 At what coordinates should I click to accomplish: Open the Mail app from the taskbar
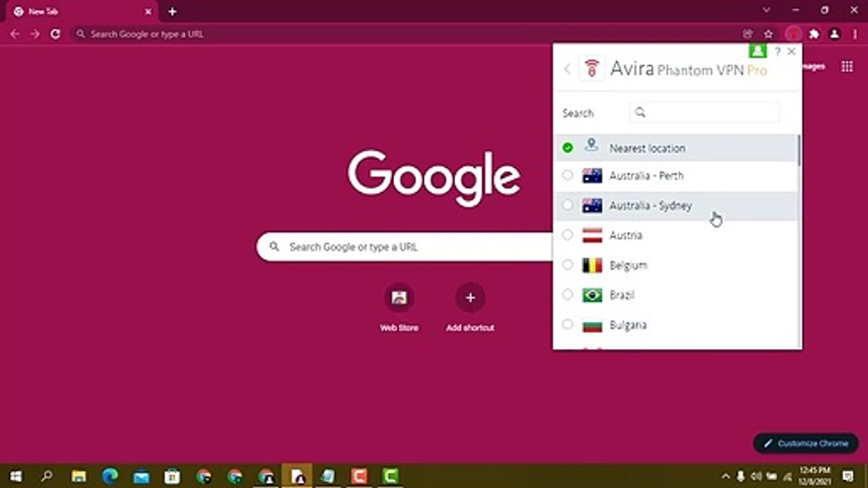click(x=141, y=476)
